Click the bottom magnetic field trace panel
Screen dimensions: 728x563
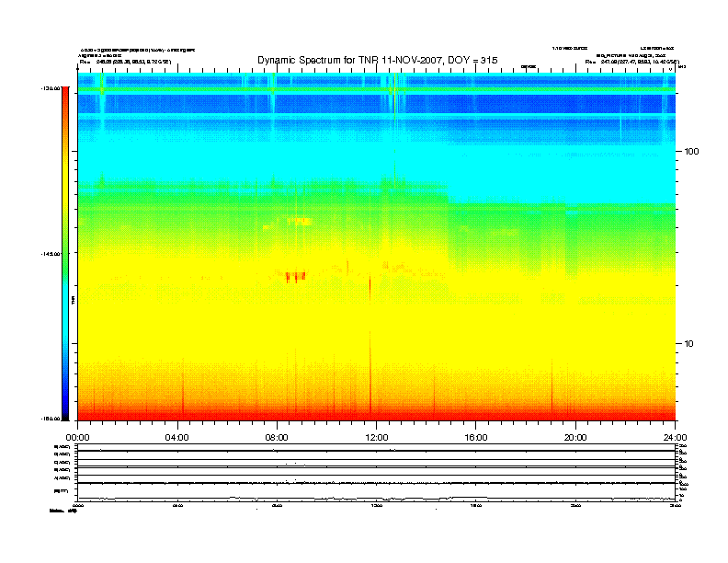(x=376, y=492)
